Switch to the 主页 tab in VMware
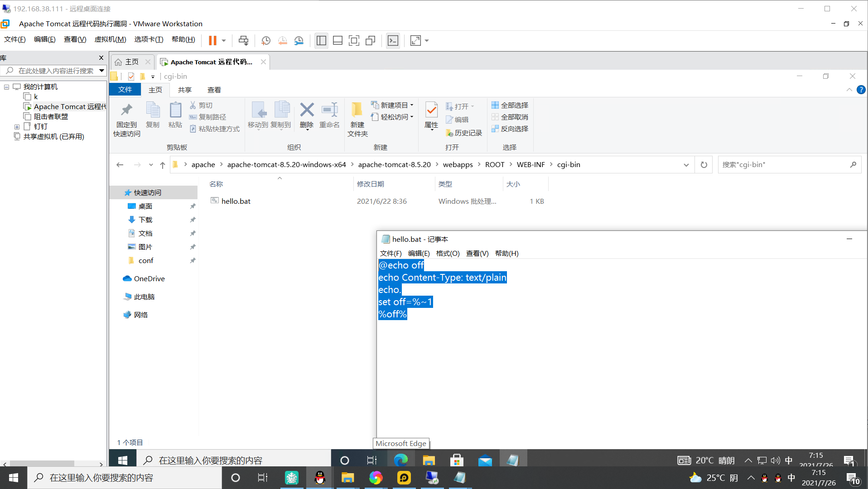This screenshot has height=489, width=868. tap(132, 62)
